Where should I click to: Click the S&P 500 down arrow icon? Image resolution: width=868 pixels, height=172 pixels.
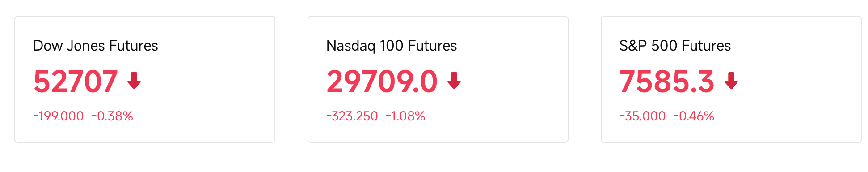click(731, 81)
